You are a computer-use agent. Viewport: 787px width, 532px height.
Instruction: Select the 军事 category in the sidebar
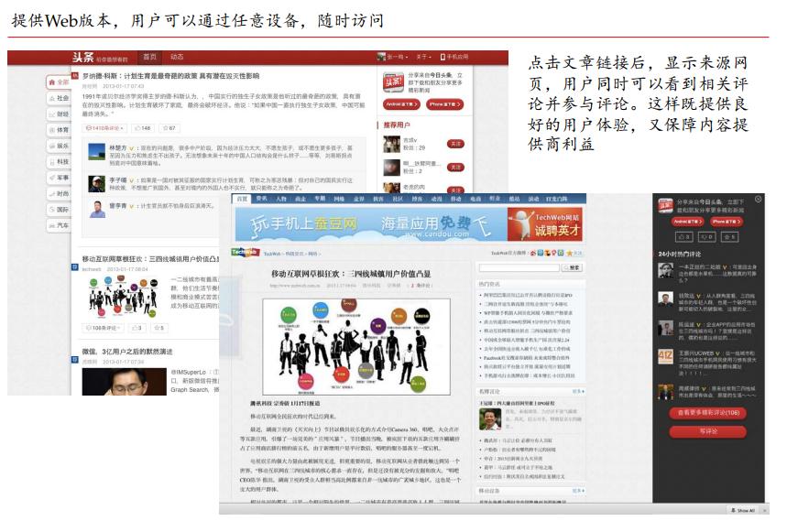coord(59,178)
